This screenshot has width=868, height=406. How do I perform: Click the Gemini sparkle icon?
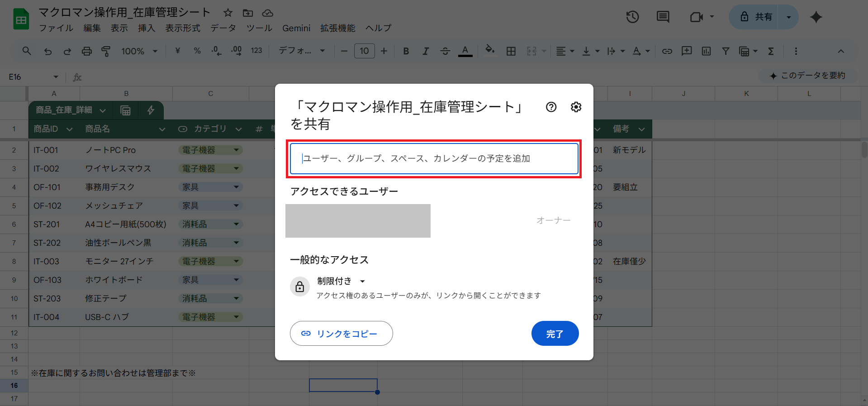point(816,17)
